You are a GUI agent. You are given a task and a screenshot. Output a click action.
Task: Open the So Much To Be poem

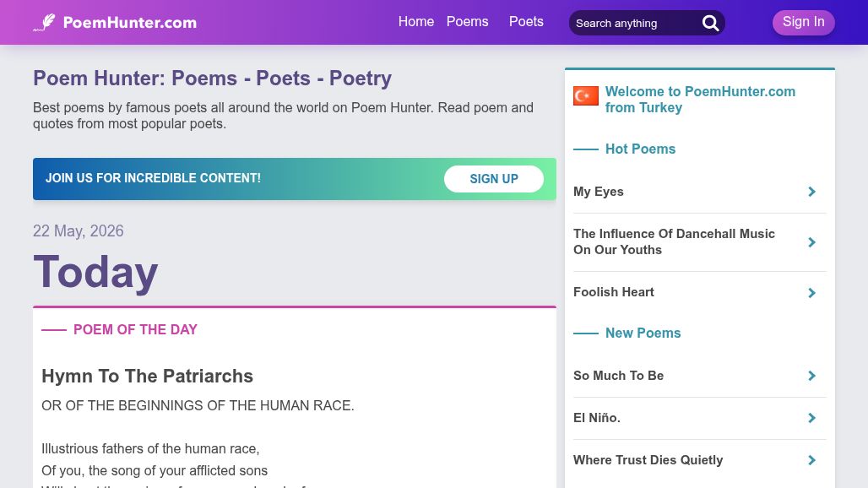click(618, 376)
